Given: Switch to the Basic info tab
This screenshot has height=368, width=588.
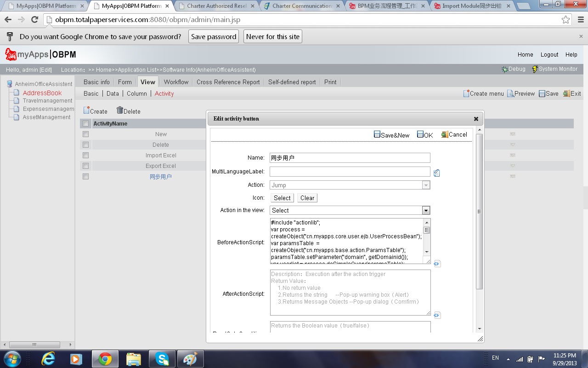Looking at the screenshot, I should [x=96, y=82].
